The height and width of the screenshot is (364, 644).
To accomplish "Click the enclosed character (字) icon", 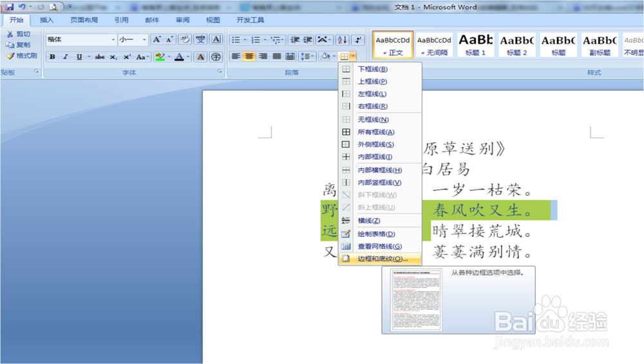I will 216,57.
